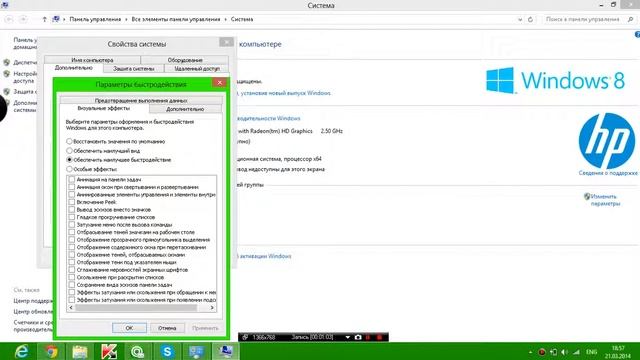Open Удаленный доступ tab in Свойства системы

pyautogui.click(x=197, y=69)
